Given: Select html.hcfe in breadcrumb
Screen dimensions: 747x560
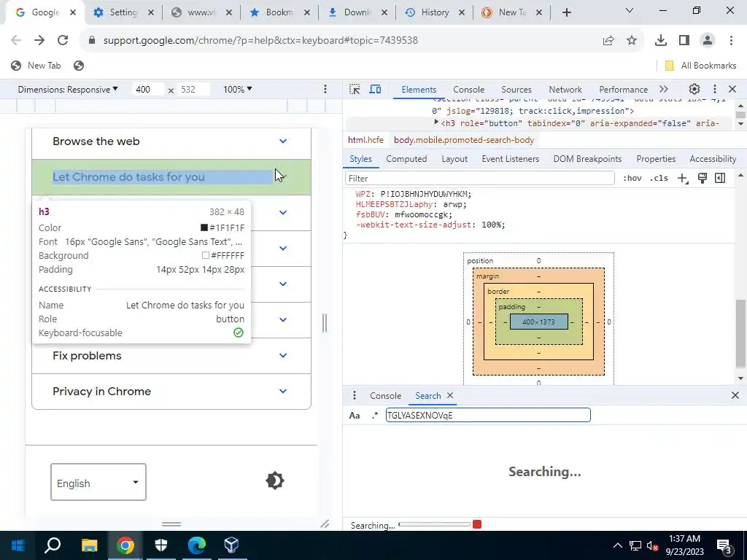Looking at the screenshot, I should 365,140.
